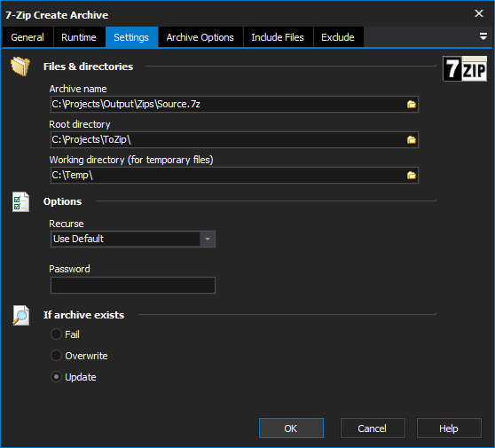The width and height of the screenshot is (495, 448).
Task: Browse for the Root directory folder
Action: [411, 139]
